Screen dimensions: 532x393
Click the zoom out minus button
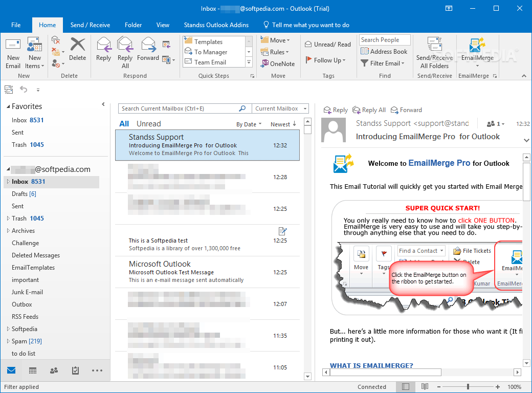439,386
